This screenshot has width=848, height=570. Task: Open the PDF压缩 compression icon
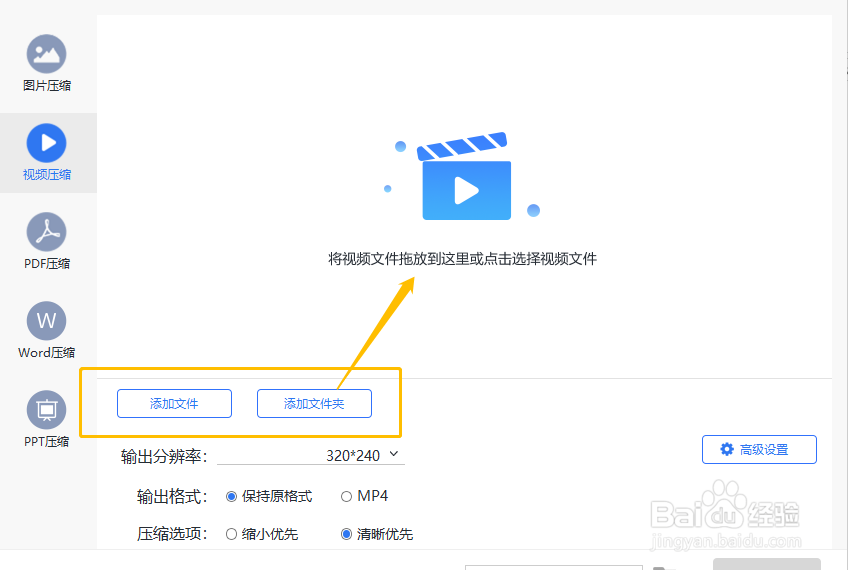(x=47, y=231)
